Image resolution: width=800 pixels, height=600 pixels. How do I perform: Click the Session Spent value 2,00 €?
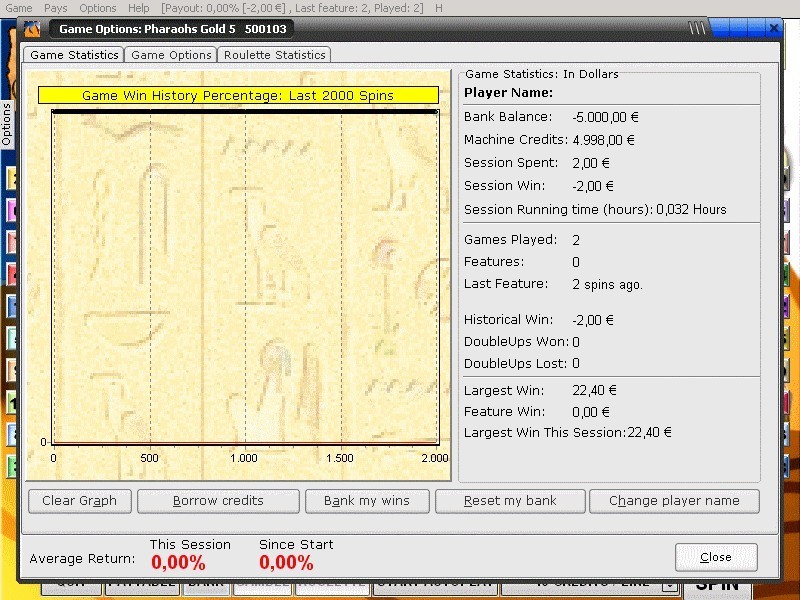click(x=591, y=163)
